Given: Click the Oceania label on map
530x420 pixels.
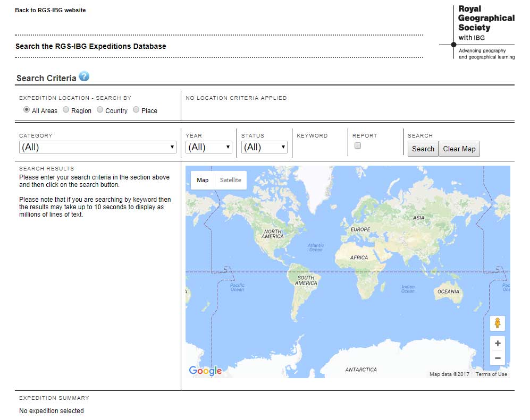Looking at the screenshot, I should tap(448, 292).
